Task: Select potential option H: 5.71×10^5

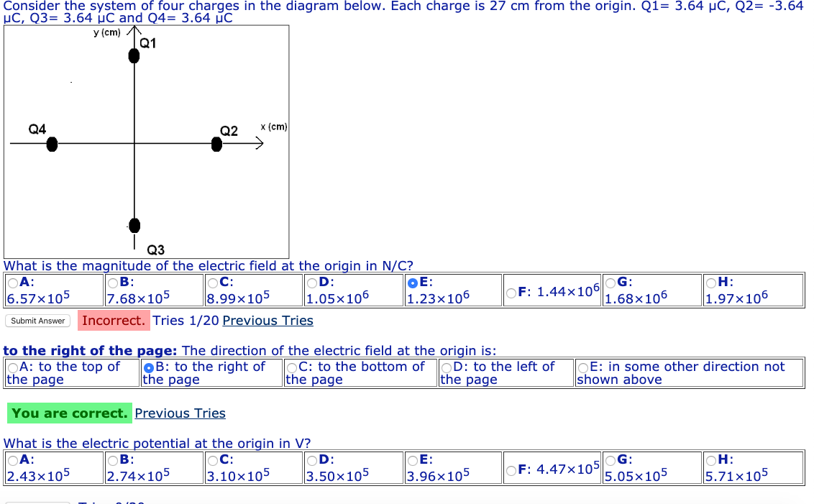Action: pyautogui.click(x=711, y=461)
